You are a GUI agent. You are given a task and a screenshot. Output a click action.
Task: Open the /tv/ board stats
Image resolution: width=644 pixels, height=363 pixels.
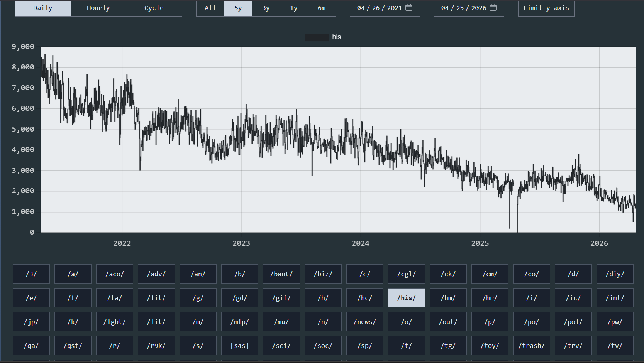point(615,346)
